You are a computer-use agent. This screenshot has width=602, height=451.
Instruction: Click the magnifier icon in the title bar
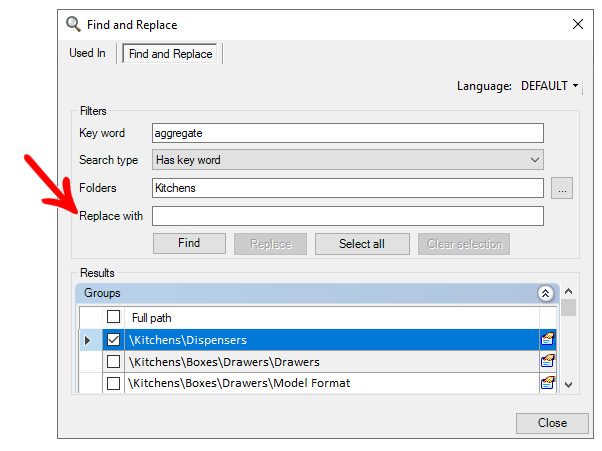pos(74,24)
